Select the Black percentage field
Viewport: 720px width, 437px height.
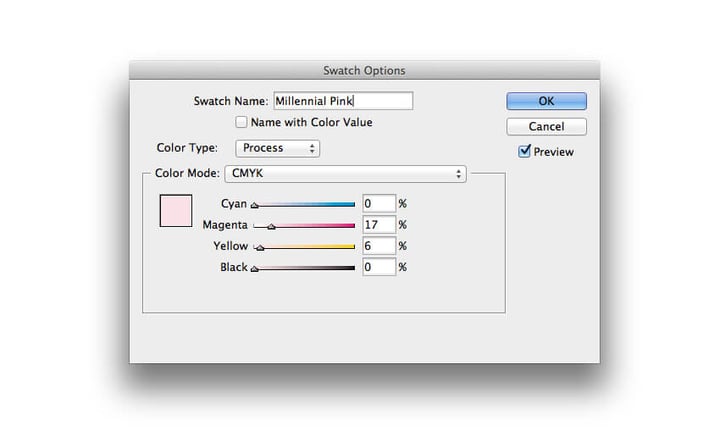[379, 267]
